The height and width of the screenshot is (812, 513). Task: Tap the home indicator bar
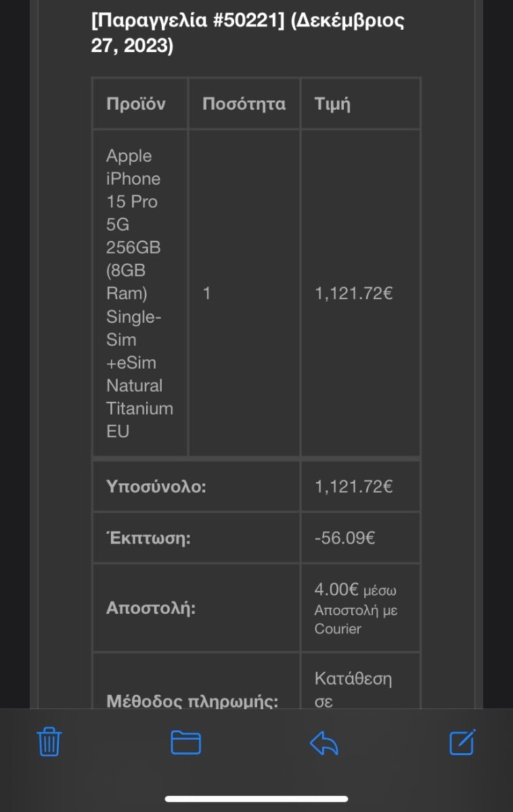click(256, 798)
